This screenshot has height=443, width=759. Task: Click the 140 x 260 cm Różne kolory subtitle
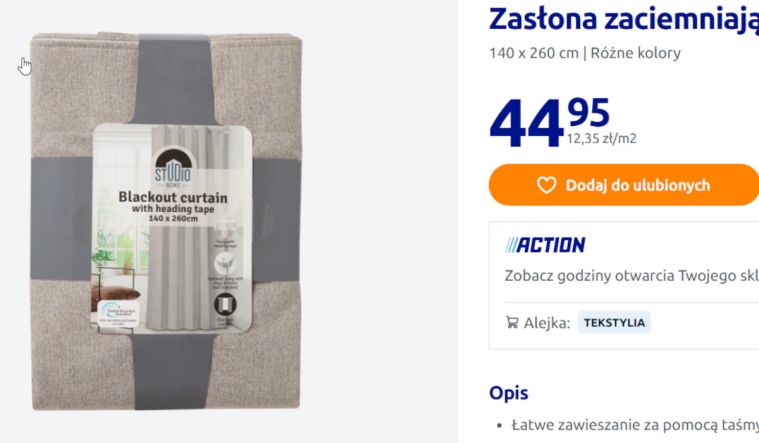[x=585, y=53]
